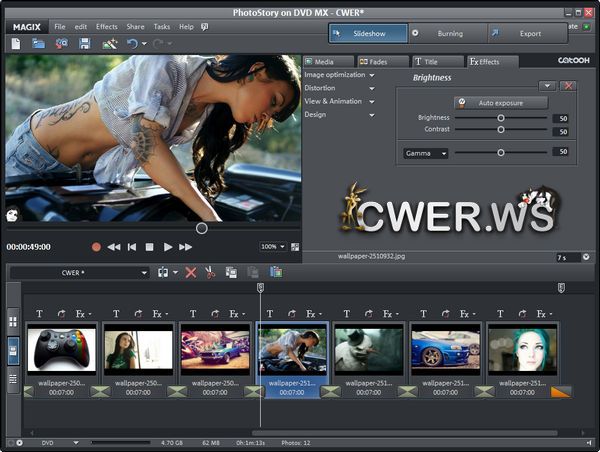This screenshot has height=452, width=600.
Task: Click the Auto exposure button
Action: point(501,103)
